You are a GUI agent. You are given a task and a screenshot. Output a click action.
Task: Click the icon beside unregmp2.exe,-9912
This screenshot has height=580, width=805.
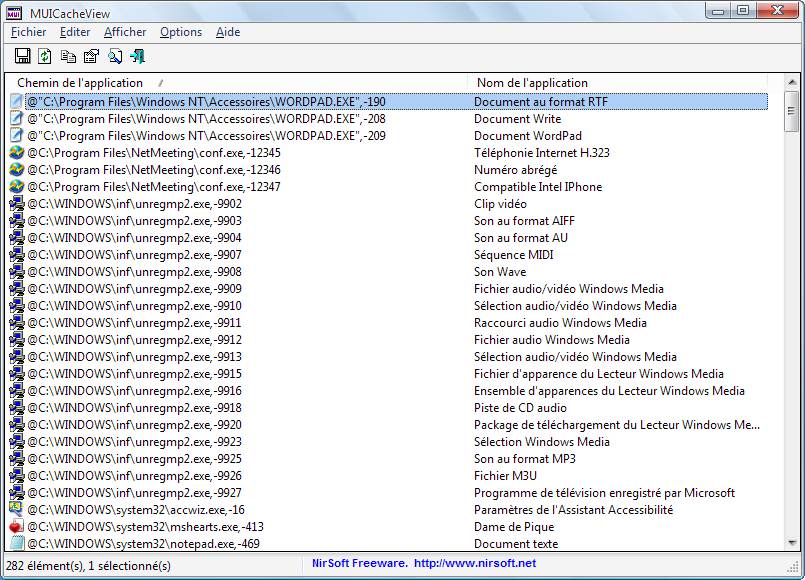pyautogui.click(x=16, y=339)
